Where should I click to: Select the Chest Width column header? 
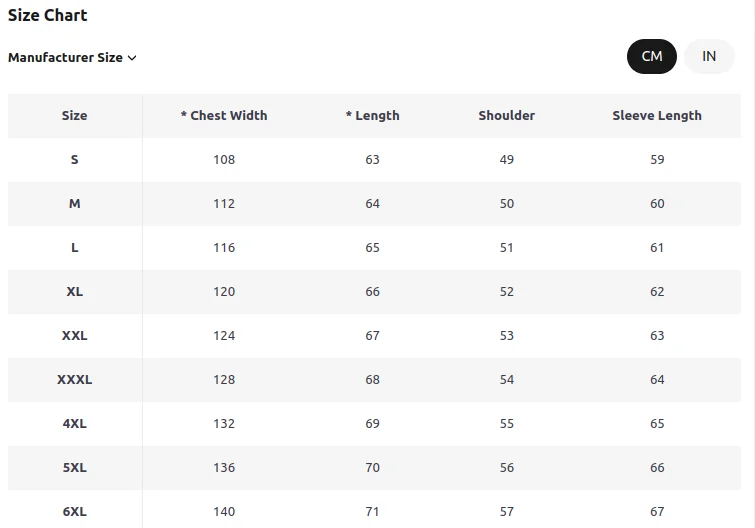point(224,116)
